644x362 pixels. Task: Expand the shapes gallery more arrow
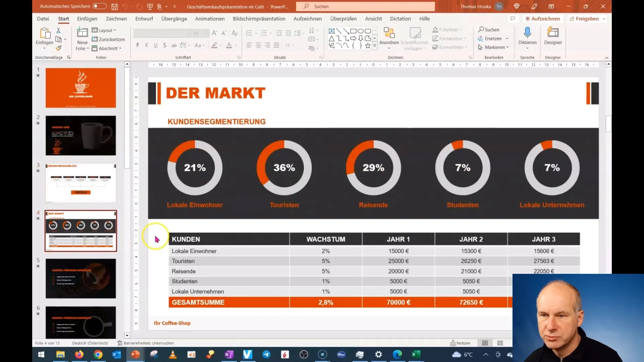(x=375, y=46)
